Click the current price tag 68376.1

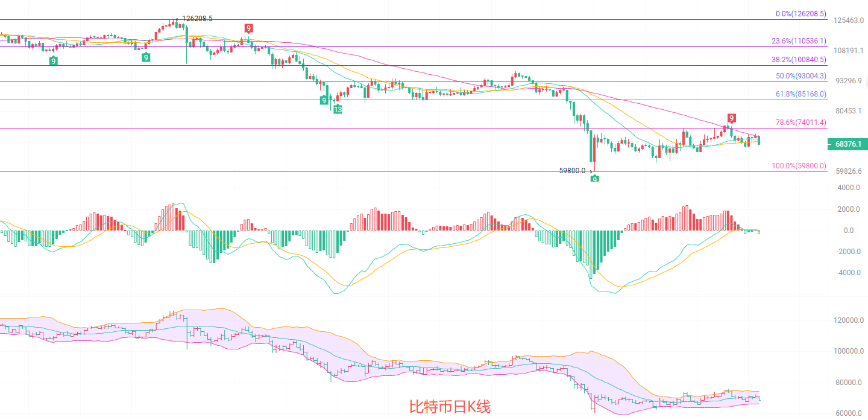[x=848, y=144]
